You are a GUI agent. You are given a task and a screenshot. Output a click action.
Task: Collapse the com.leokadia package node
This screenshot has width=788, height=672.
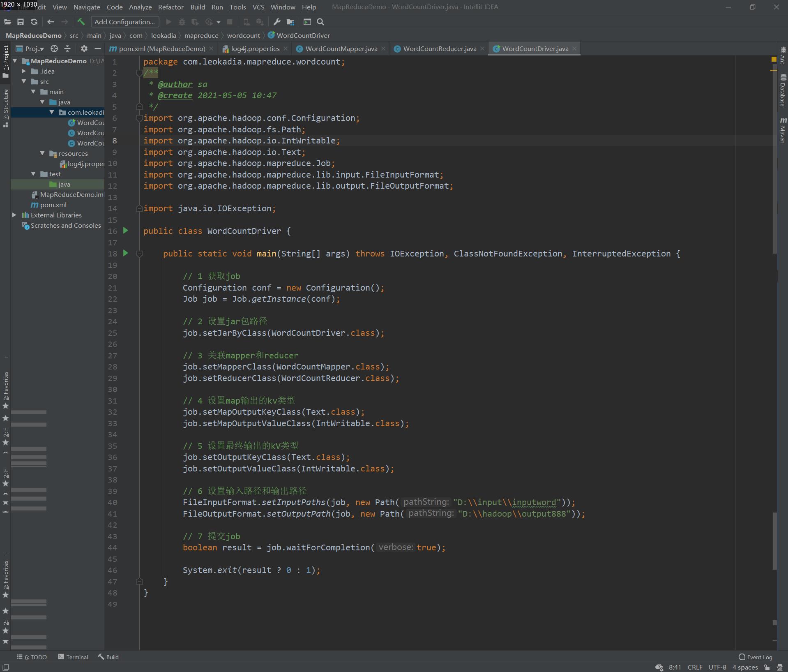[x=52, y=112]
